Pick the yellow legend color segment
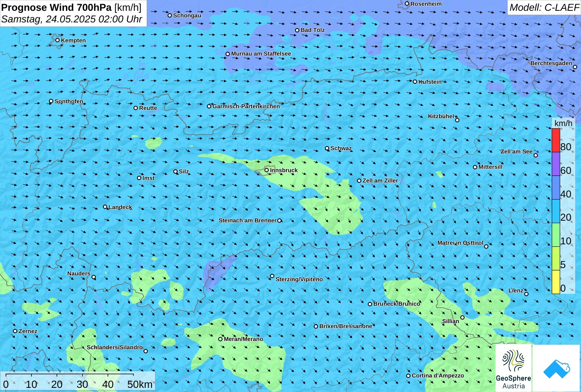The image size is (581, 392). 556,282
